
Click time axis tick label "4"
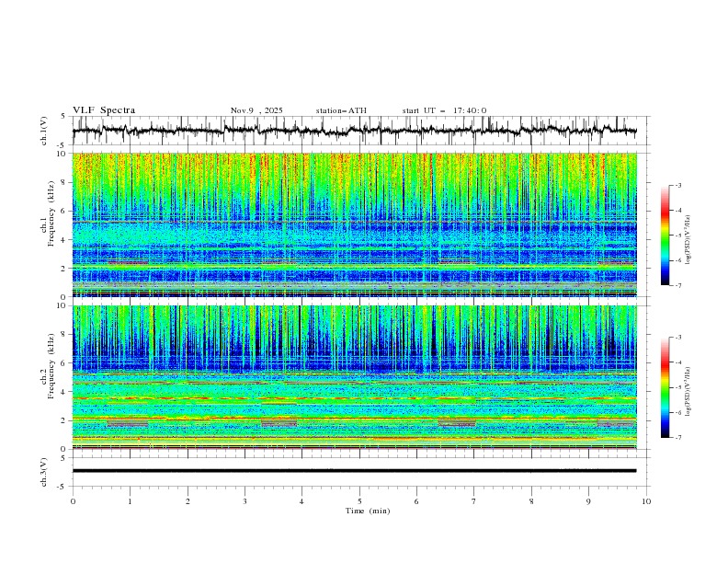click(x=301, y=501)
